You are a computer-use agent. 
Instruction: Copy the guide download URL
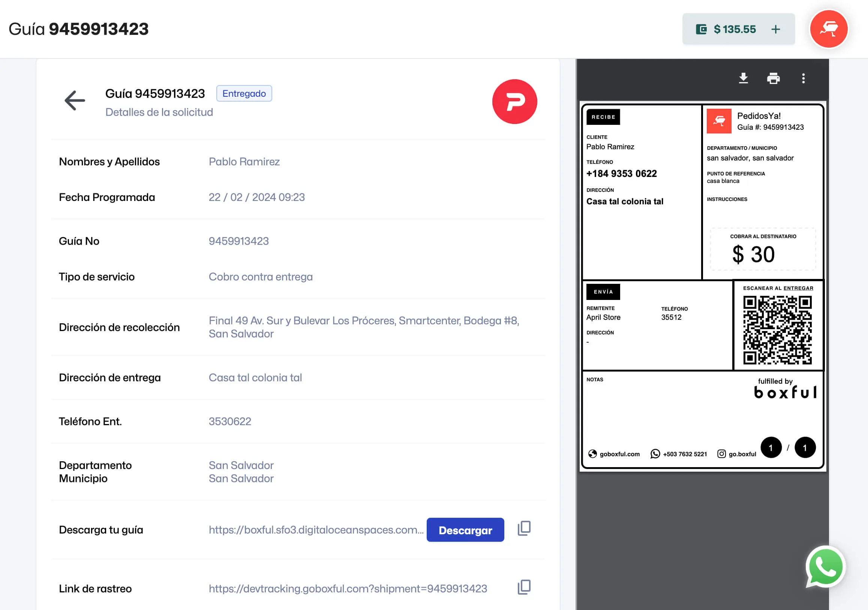coord(524,528)
